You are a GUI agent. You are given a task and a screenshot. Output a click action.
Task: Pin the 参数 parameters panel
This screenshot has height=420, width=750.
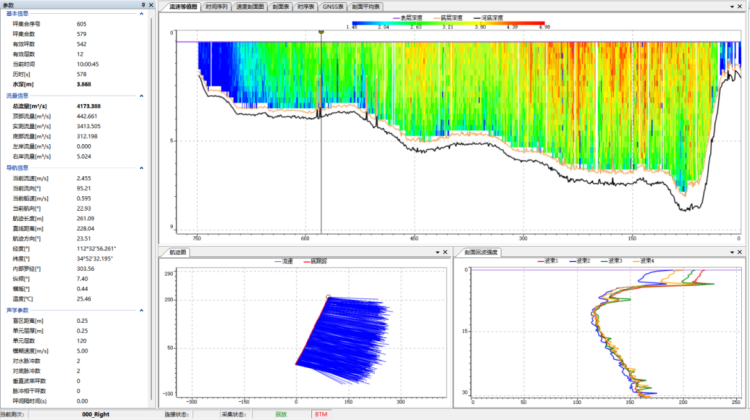(x=143, y=5)
